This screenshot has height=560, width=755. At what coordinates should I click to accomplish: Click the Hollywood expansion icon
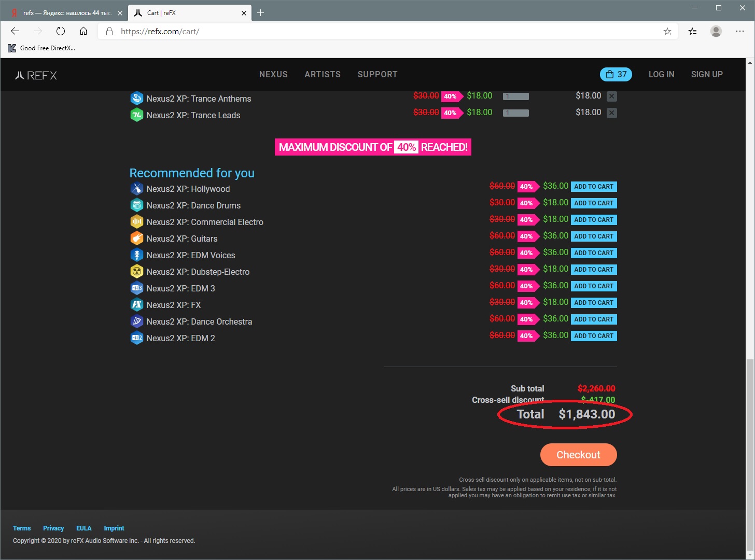pyautogui.click(x=136, y=189)
